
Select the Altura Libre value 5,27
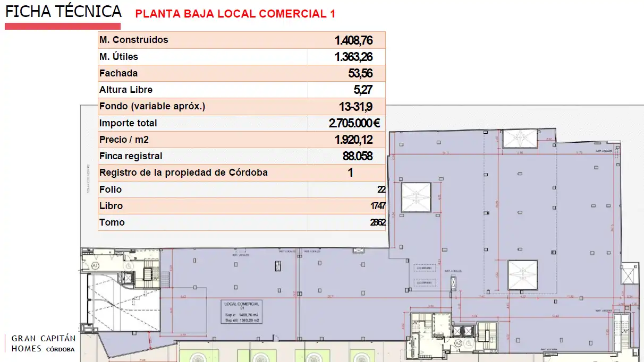point(363,90)
